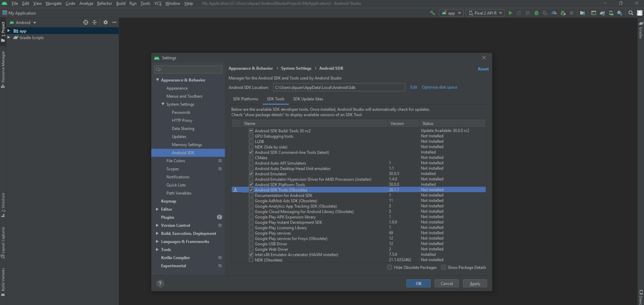Open the Build menu
The width and height of the screenshot is (644, 305).
[121, 3]
